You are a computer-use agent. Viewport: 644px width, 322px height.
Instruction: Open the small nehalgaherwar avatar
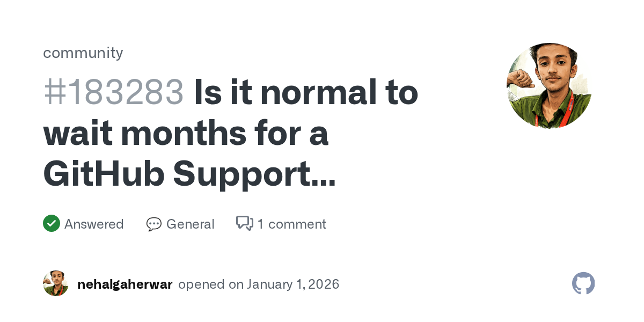(x=56, y=283)
